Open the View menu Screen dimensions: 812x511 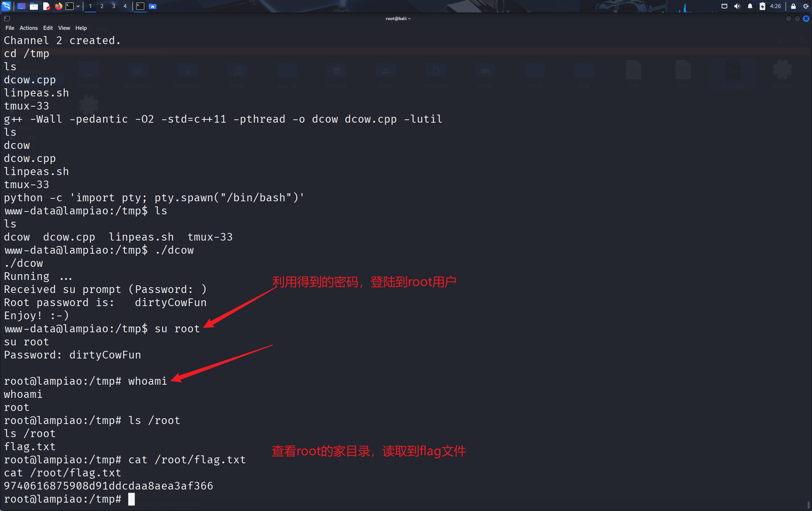coord(64,28)
